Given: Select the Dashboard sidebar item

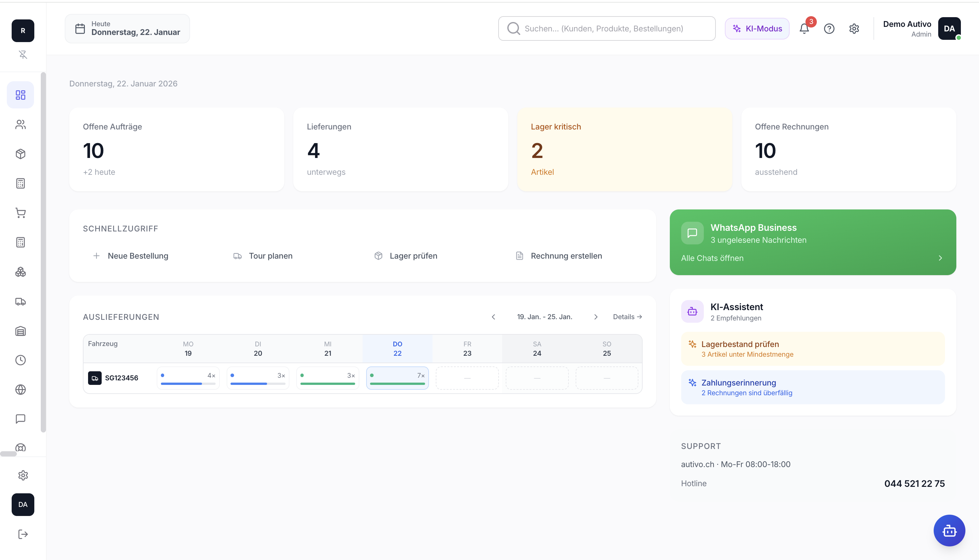Looking at the screenshot, I should [x=20, y=95].
